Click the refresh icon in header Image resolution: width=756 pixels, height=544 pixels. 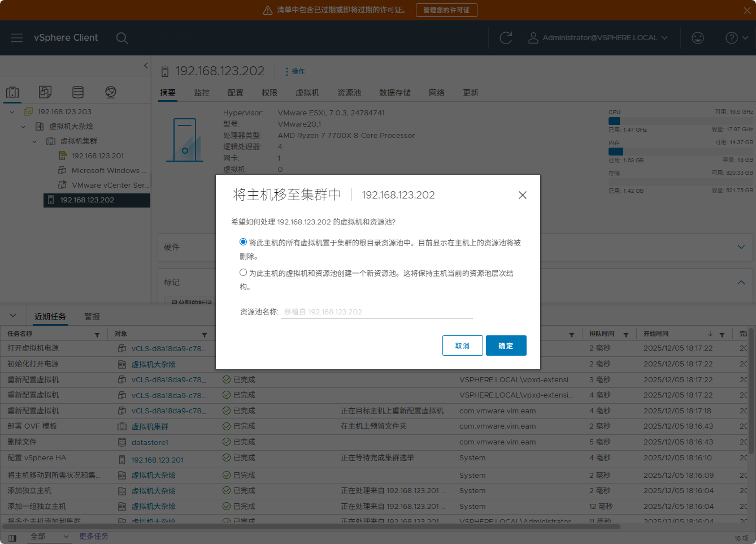pyautogui.click(x=506, y=38)
